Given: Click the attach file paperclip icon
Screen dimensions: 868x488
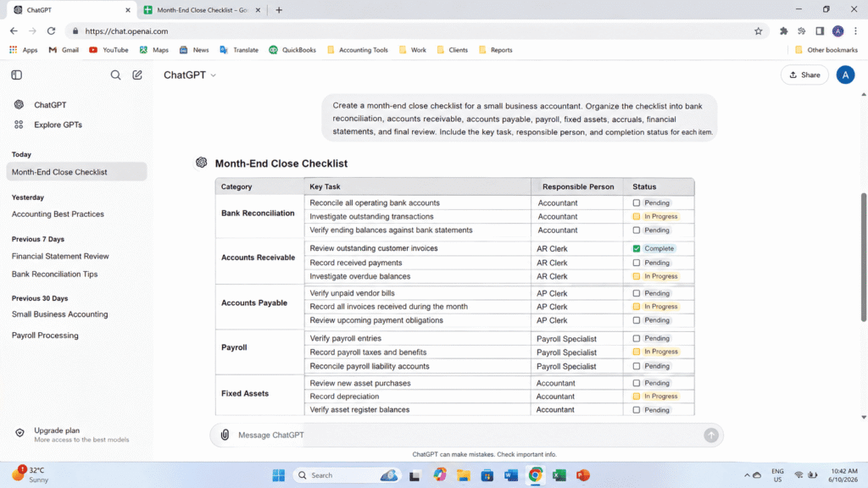Looking at the screenshot, I should pyautogui.click(x=225, y=435).
